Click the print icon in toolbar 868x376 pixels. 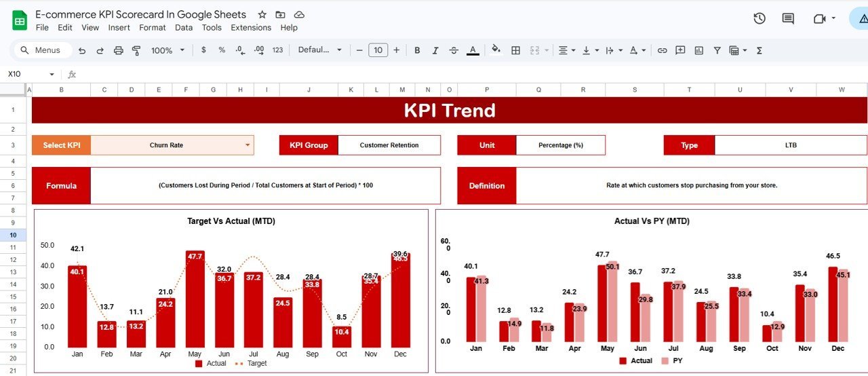click(x=119, y=50)
